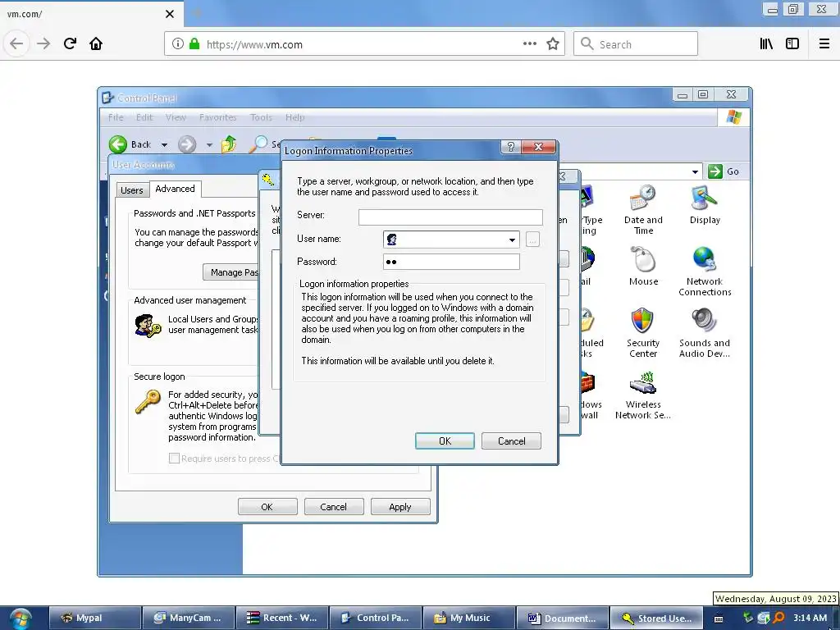Click the Go button in address bar

[x=724, y=171]
